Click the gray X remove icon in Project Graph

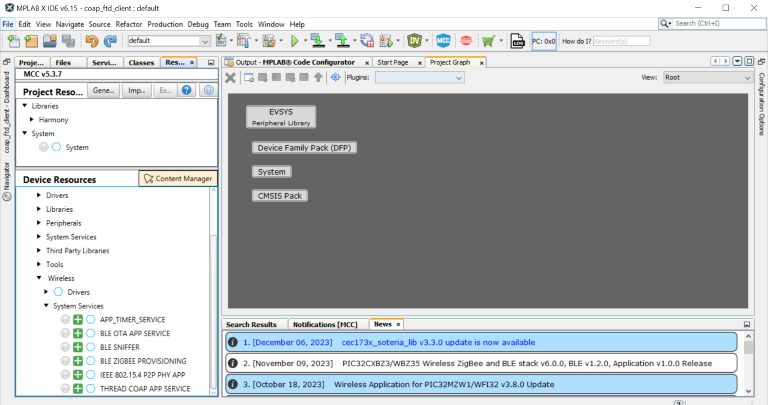230,77
